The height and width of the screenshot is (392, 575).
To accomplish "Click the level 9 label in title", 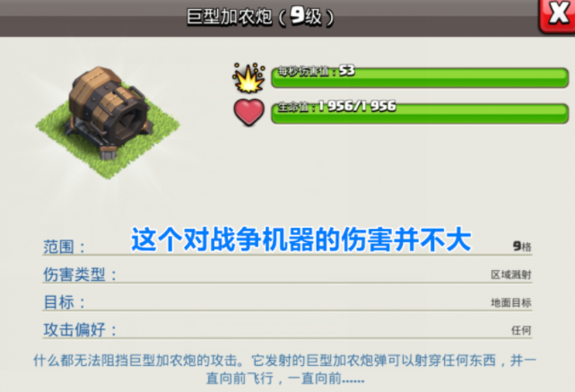I will [306, 16].
